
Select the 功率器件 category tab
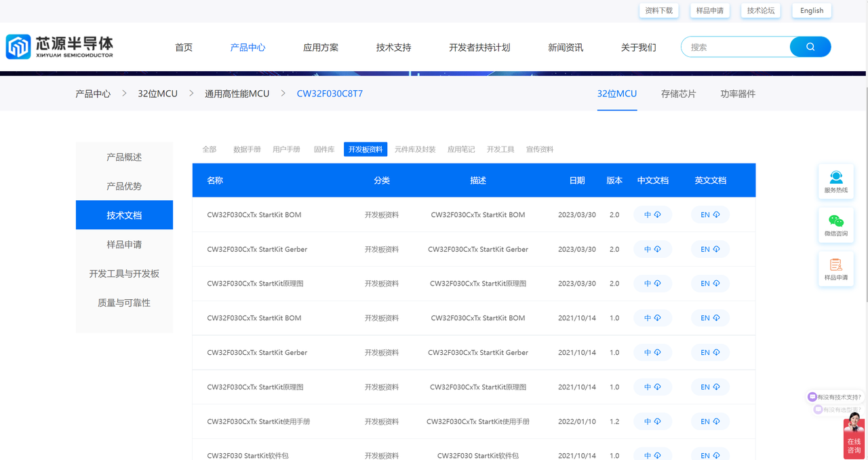[738, 94]
